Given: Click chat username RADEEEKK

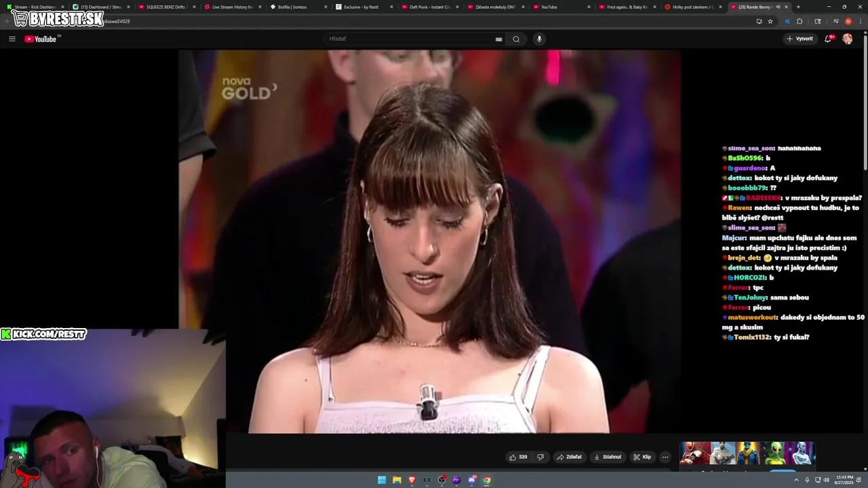Looking at the screenshot, I should 764,198.
